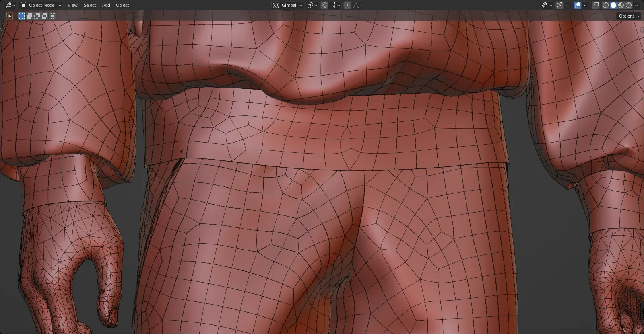Choose the 'Subtract selection' mode icon
The height and width of the screenshot is (334, 644).
pos(37,16)
